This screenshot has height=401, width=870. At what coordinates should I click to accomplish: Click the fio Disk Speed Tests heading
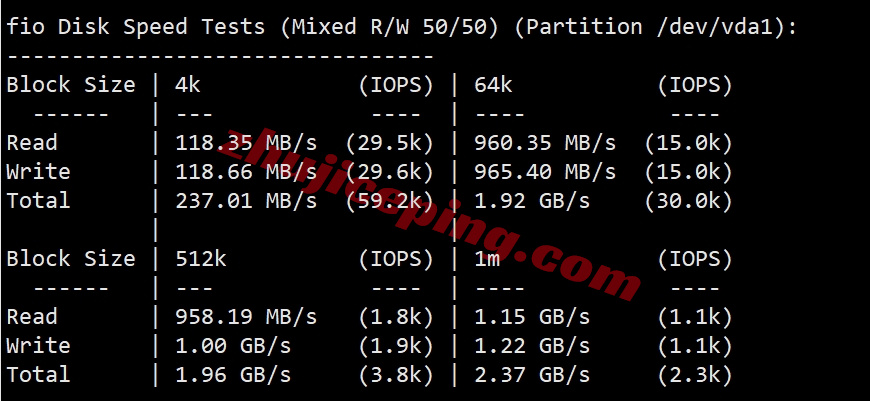(136, 27)
